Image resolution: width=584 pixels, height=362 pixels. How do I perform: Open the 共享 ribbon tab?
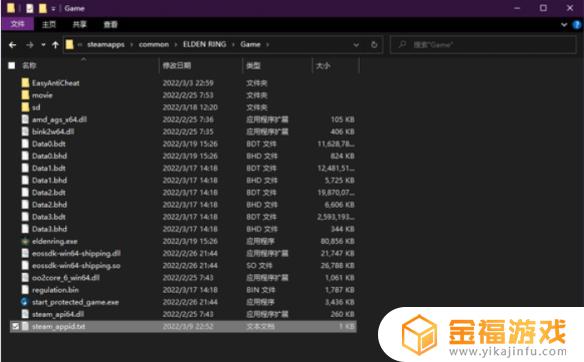point(79,25)
